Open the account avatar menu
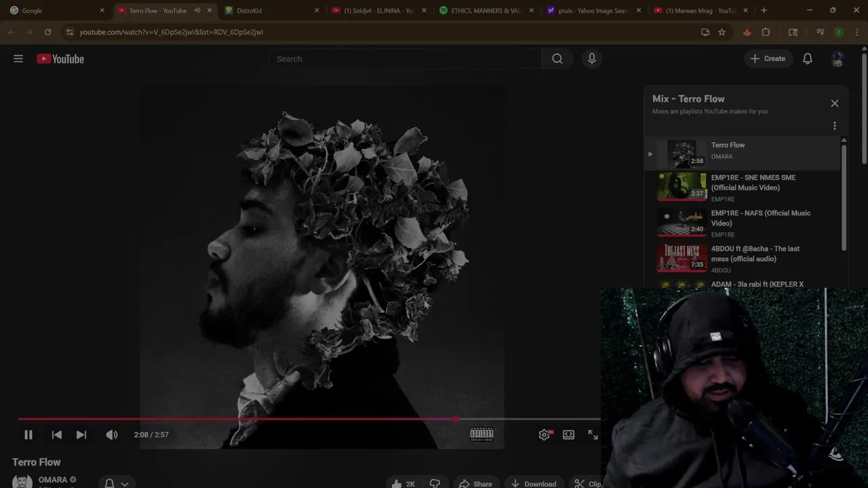This screenshot has width=868, height=488. (x=837, y=59)
